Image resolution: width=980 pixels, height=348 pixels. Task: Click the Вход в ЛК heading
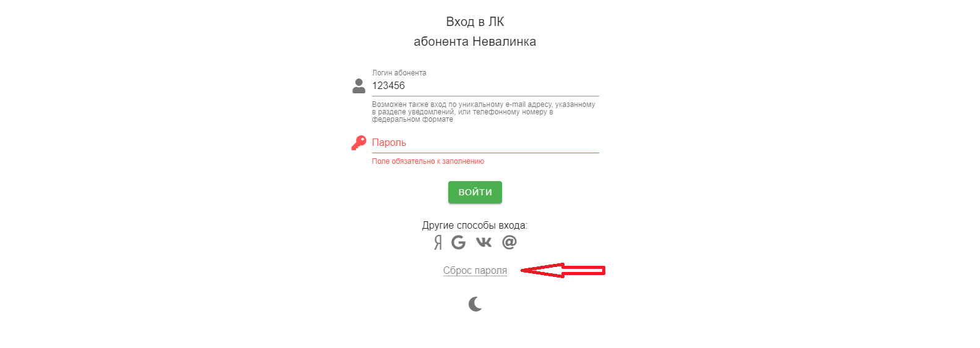(x=475, y=22)
